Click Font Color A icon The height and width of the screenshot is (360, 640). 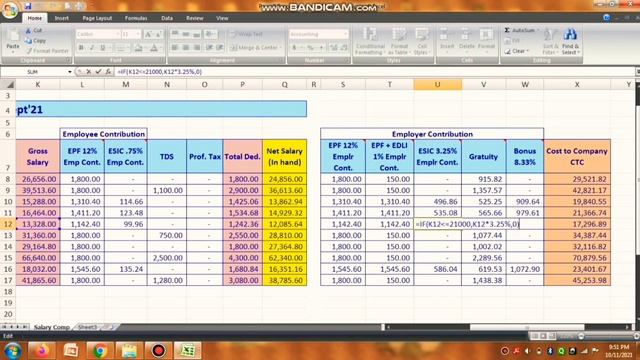coord(154,48)
